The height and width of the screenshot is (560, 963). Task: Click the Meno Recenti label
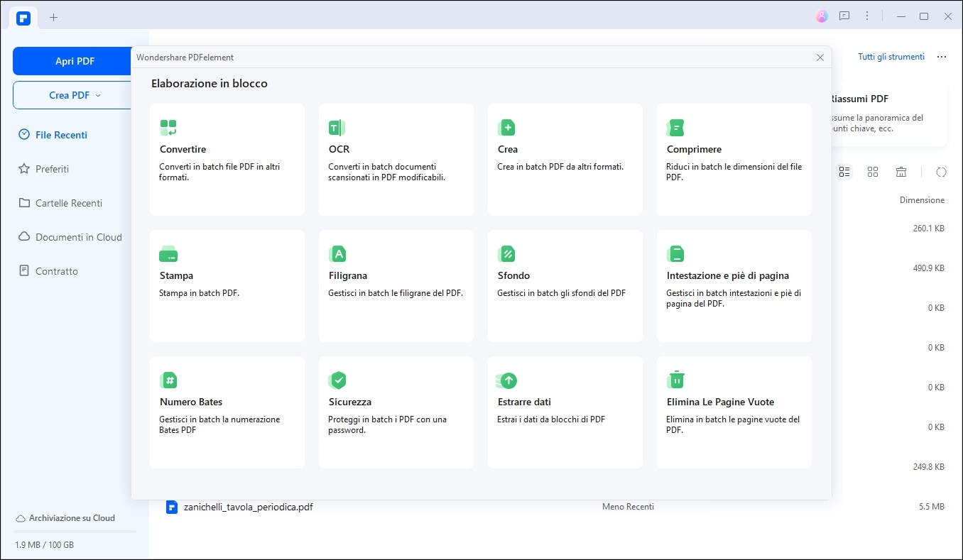[x=628, y=507]
